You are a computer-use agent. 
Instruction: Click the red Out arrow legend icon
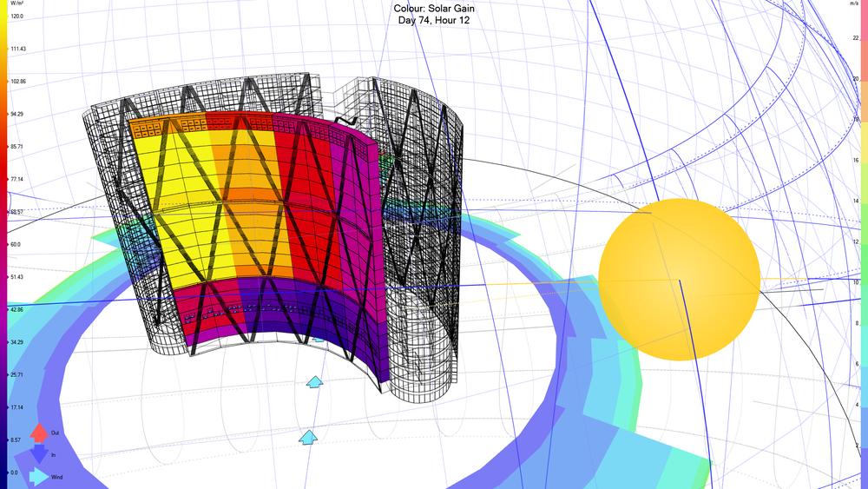tap(39, 432)
